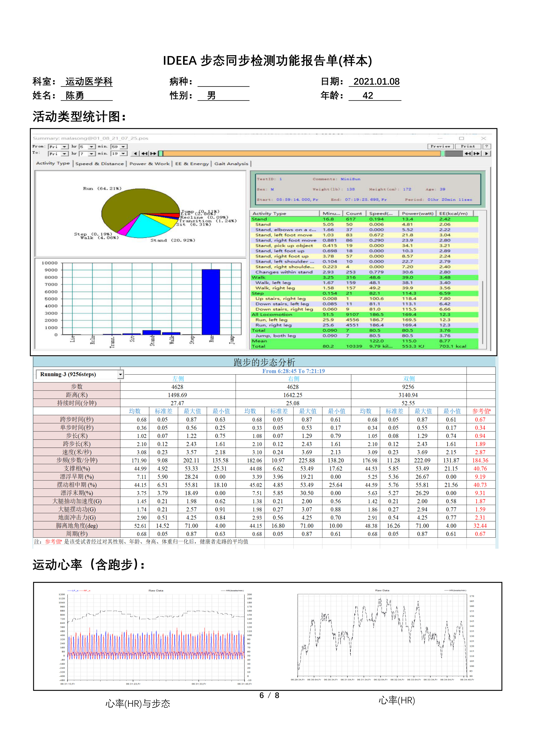
Task: Click the 双侧 column group header
Action: [409, 379]
